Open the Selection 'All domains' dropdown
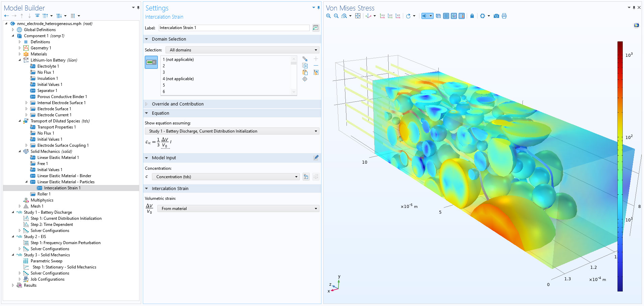The image size is (644, 306). 243,50
